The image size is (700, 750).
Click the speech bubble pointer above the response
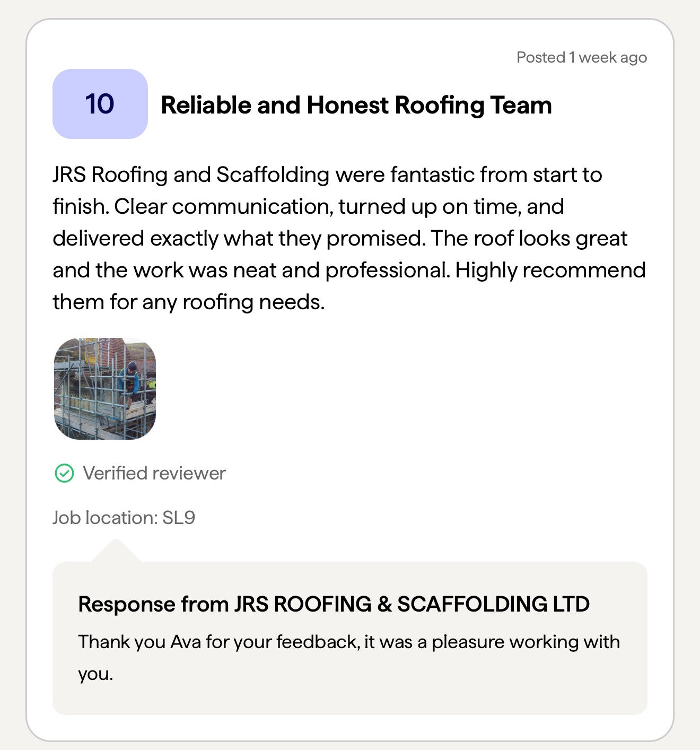(x=116, y=552)
